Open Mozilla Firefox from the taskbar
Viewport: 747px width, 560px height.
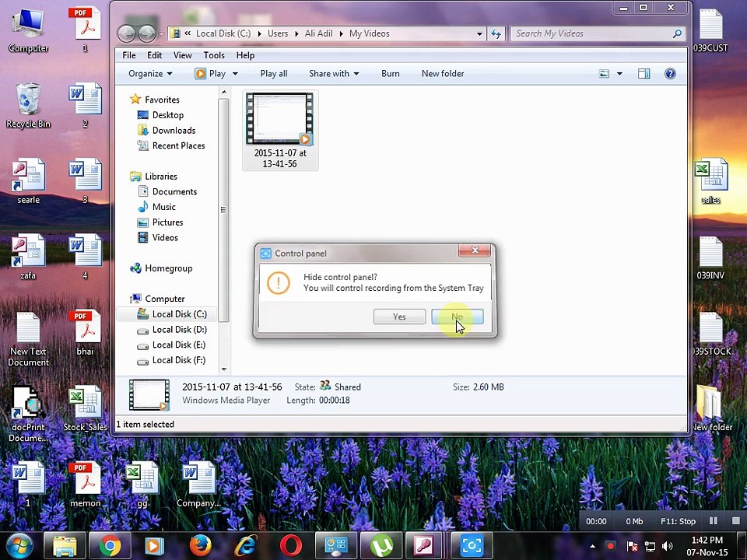click(x=200, y=546)
